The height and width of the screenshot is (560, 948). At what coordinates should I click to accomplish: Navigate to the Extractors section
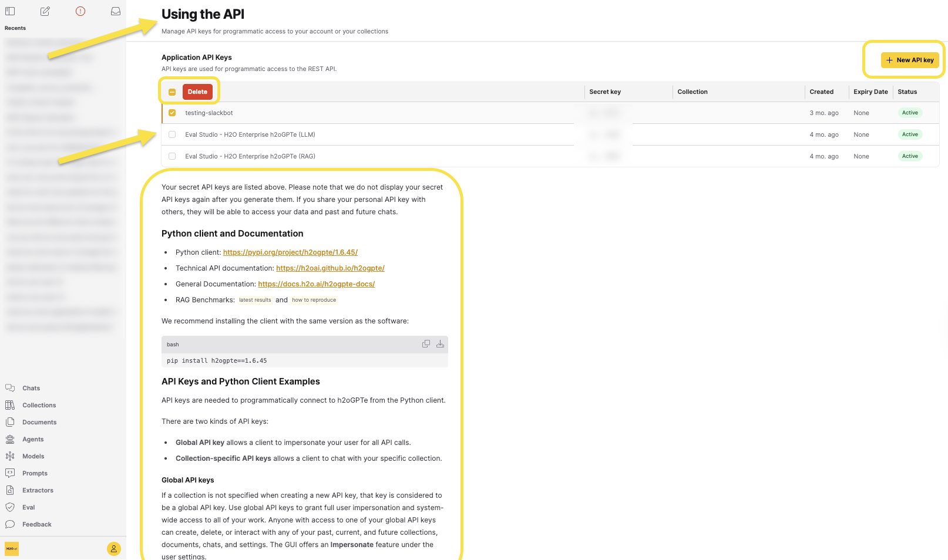(38, 490)
